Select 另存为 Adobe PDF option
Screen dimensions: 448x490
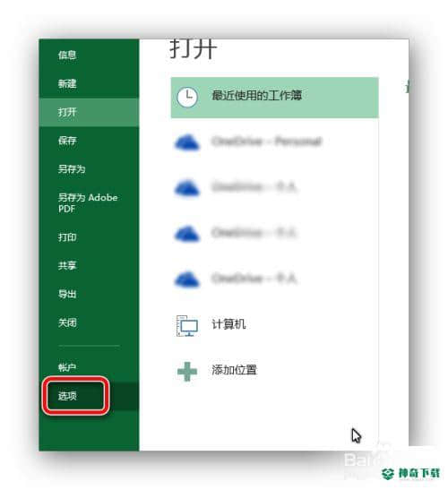pyautogui.click(x=89, y=203)
